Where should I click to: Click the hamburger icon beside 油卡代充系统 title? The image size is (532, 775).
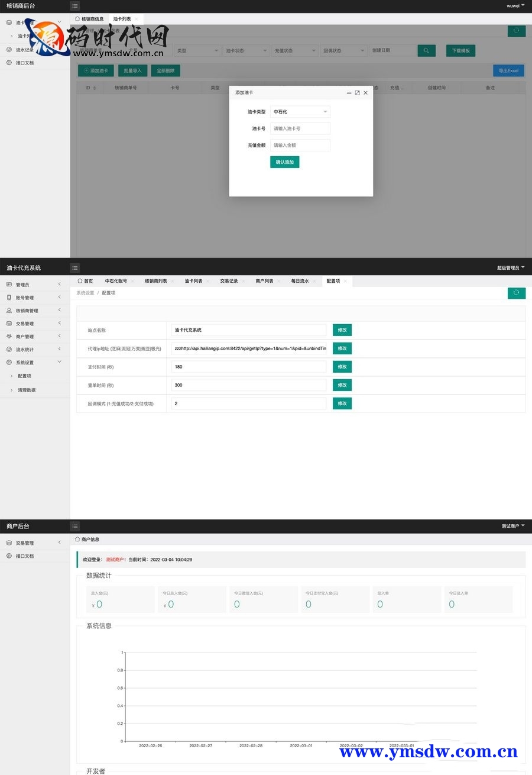[74, 268]
